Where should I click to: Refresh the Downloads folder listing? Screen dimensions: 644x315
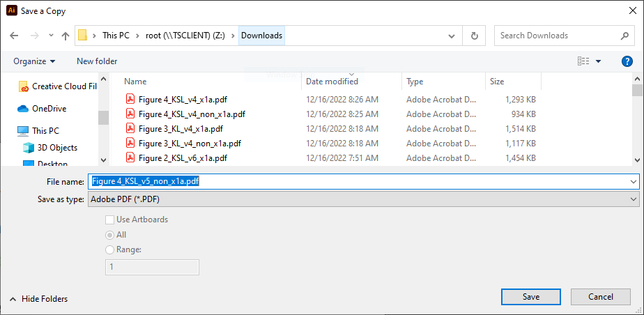pyautogui.click(x=475, y=36)
